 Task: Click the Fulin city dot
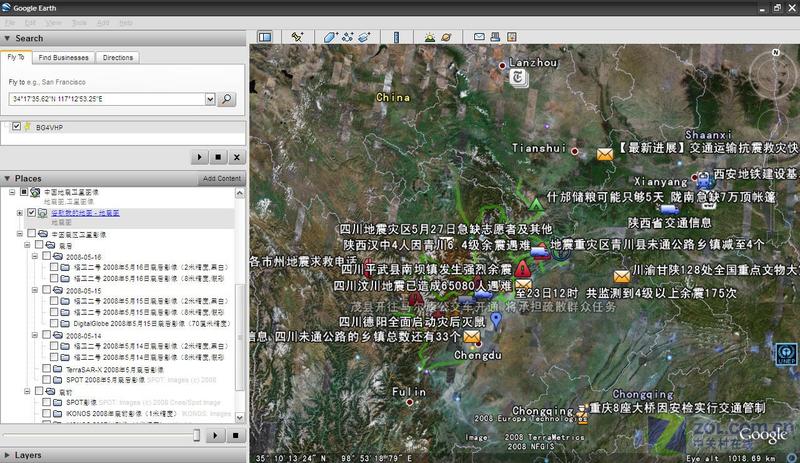(409, 402)
